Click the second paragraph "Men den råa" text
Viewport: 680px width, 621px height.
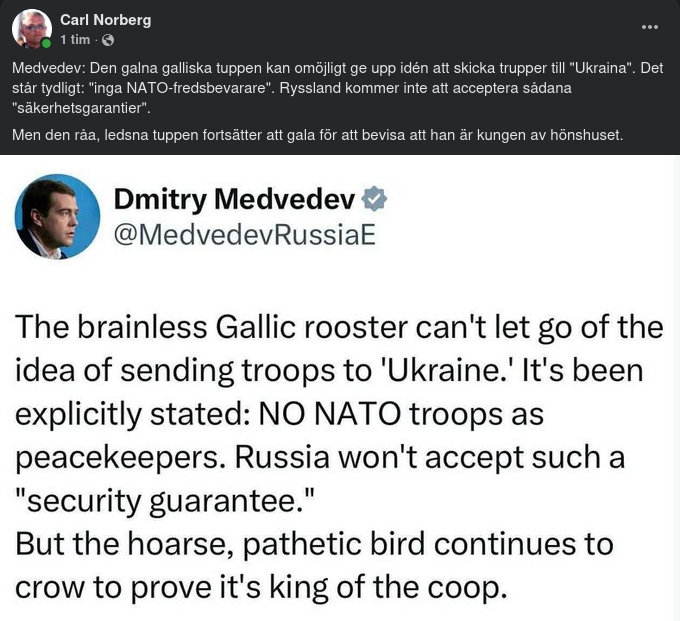[x=317, y=135]
